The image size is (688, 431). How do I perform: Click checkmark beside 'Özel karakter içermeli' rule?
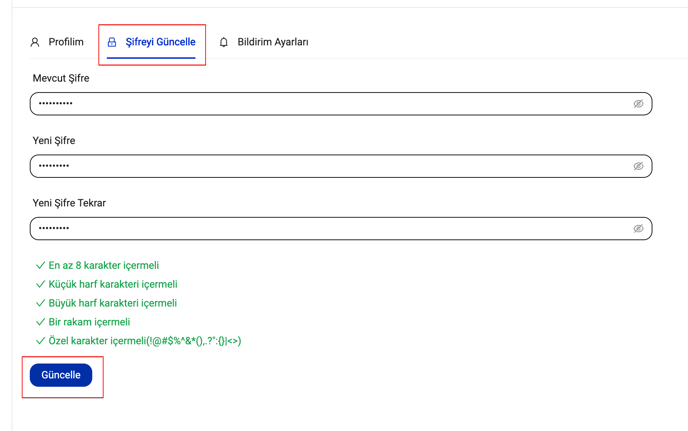point(40,341)
